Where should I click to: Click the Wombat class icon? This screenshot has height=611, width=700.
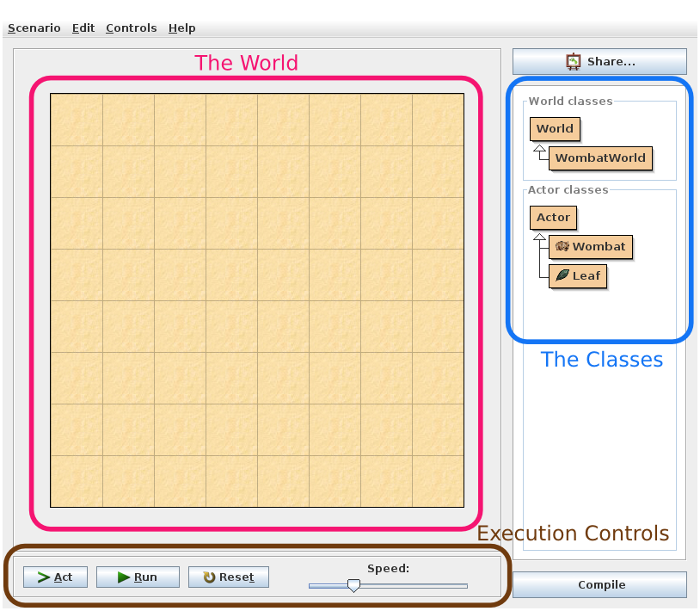point(563,247)
